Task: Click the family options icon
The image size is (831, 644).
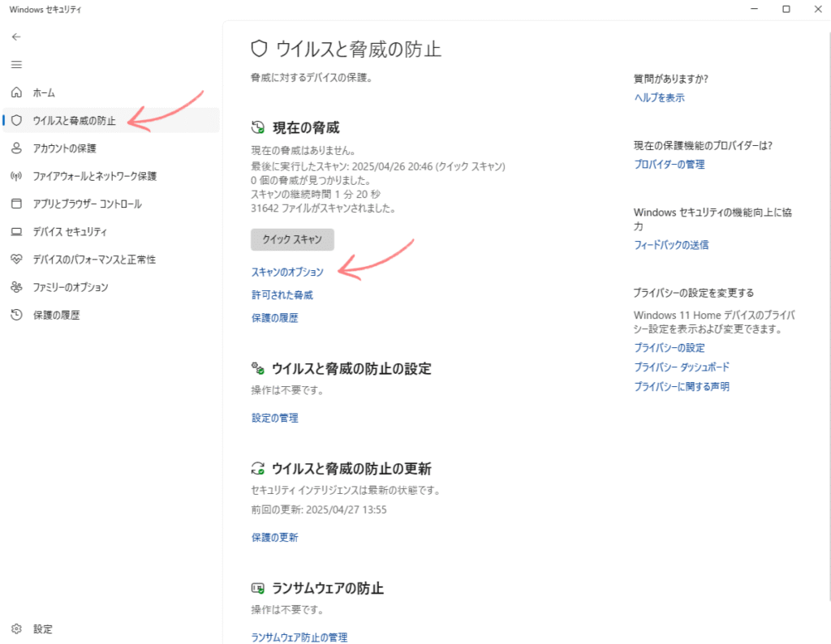Action: tap(16, 287)
